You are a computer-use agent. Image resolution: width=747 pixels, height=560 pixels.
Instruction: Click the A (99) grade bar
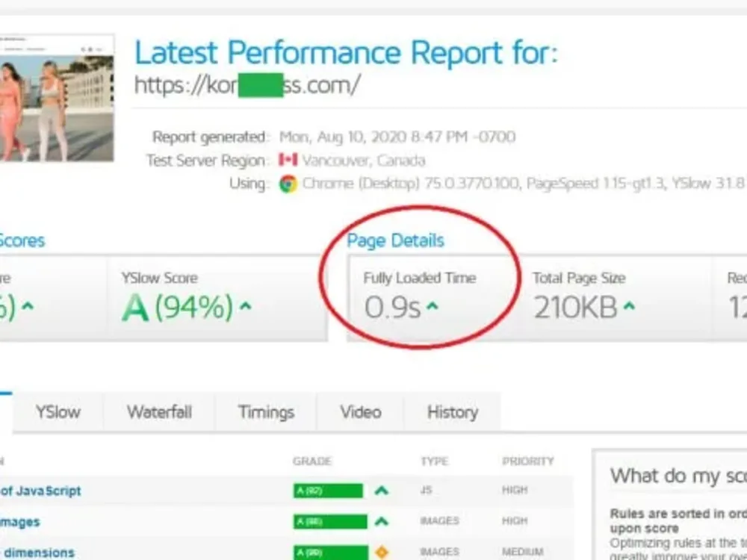click(331, 553)
